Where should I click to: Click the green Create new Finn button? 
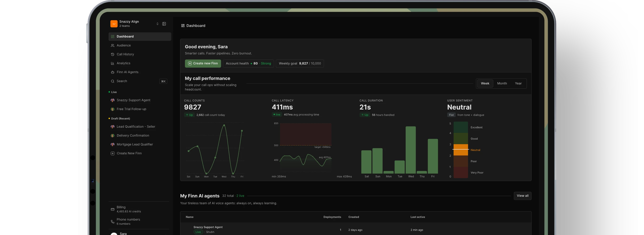[203, 64]
